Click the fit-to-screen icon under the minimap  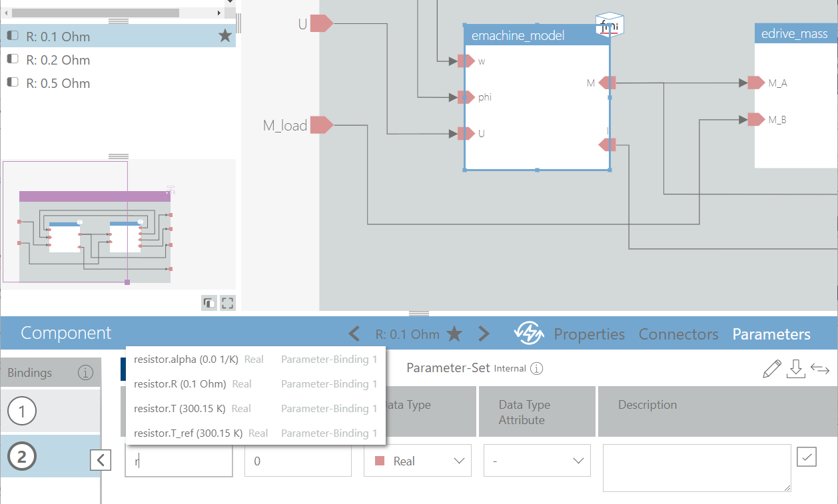pos(227,304)
